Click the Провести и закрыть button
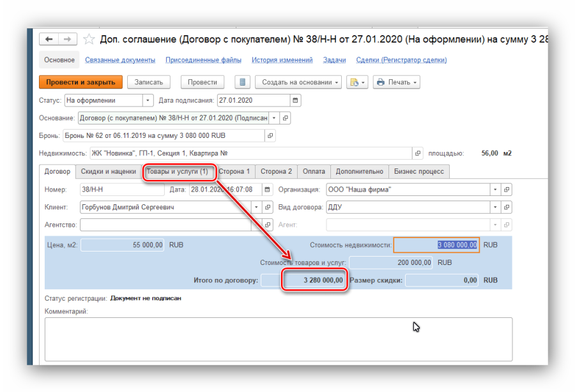575x392 pixels. tap(80, 82)
